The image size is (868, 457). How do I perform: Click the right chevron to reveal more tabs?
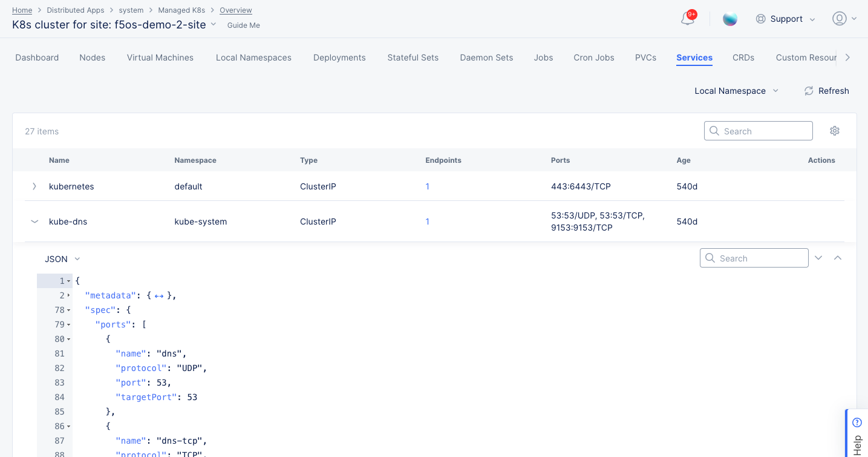847,57
